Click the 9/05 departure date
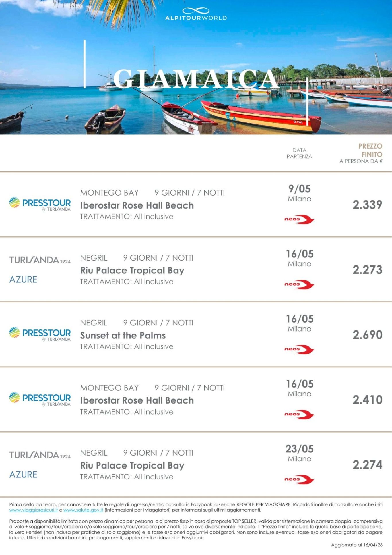The height and width of the screenshot is (555, 392). (299, 189)
